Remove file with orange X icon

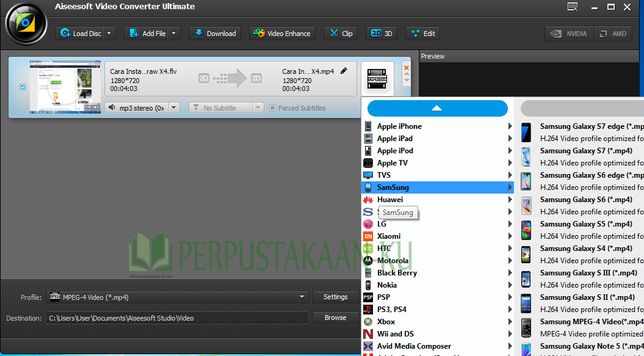tap(406, 68)
